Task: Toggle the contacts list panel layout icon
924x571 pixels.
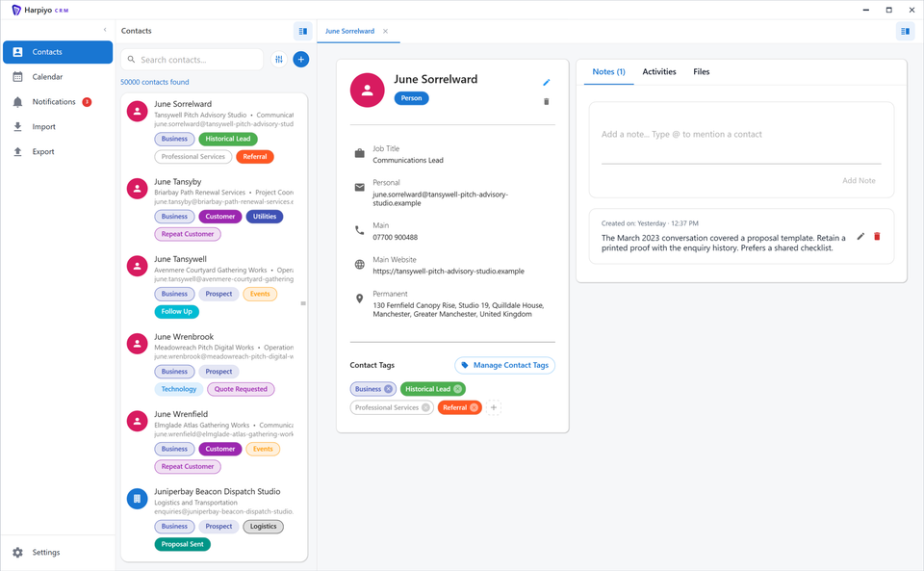Action: [x=303, y=31]
